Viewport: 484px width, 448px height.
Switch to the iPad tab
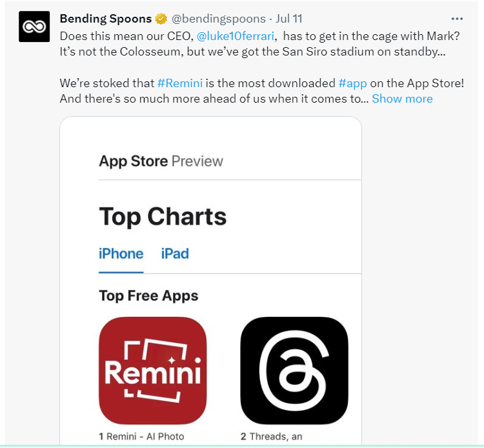tap(175, 254)
